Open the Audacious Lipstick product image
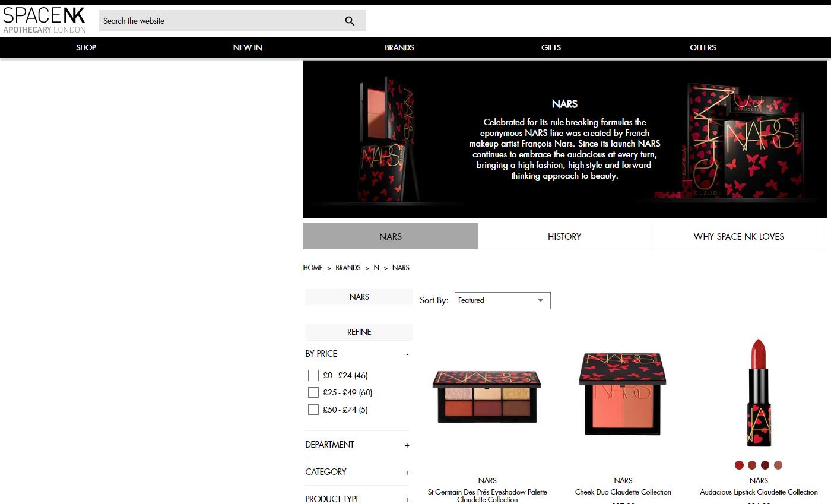The width and height of the screenshot is (831, 504). pos(759,393)
